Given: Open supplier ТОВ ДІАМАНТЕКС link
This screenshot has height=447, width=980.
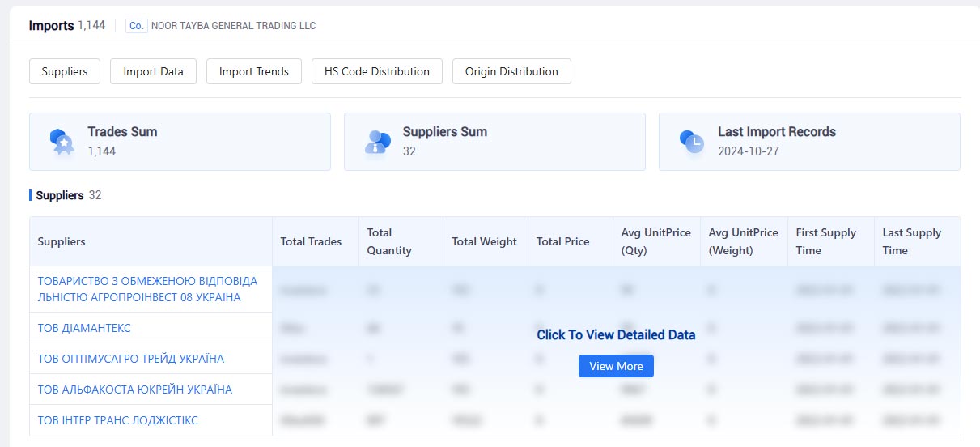Looking at the screenshot, I should (x=84, y=328).
